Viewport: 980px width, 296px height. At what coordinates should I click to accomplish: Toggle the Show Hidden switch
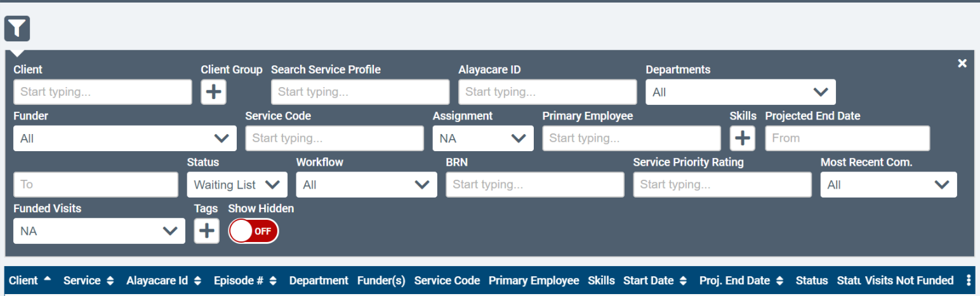[253, 231]
